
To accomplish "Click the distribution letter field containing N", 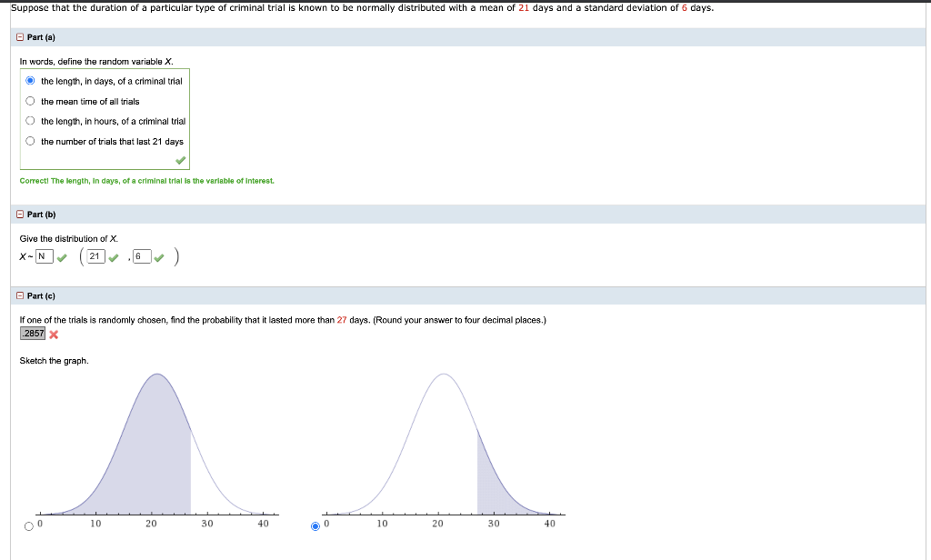I will coord(45,256).
